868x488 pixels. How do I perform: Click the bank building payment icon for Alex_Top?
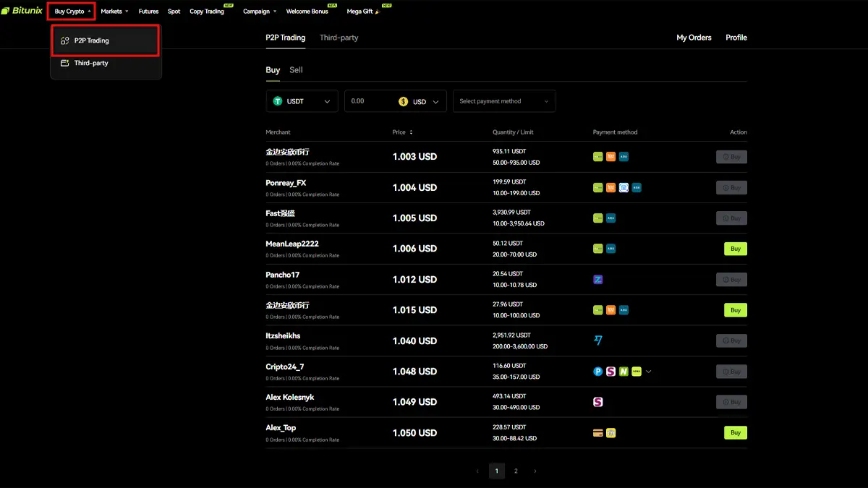pyautogui.click(x=610, y=433)
